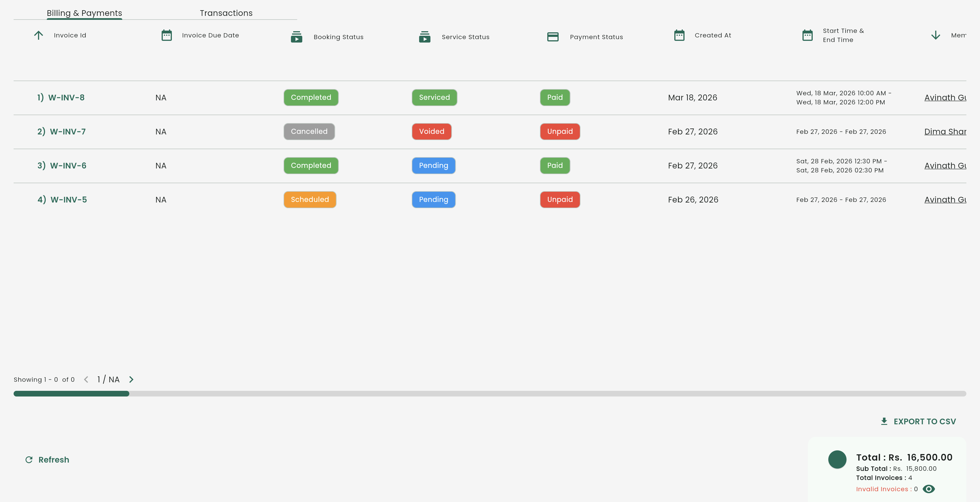Click the Scheduled status badge on W-INV-5
Viewport: 980px width, 502px height.
pyautogui.click(x=310, y=199)
